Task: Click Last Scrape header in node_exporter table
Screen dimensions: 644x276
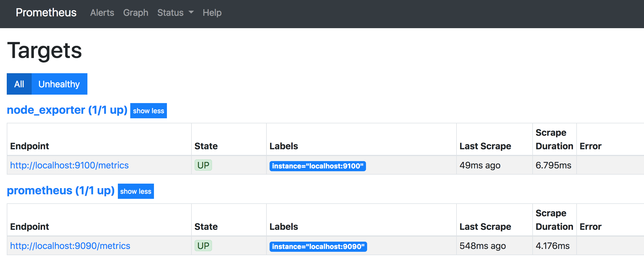Action: (485, 146)
